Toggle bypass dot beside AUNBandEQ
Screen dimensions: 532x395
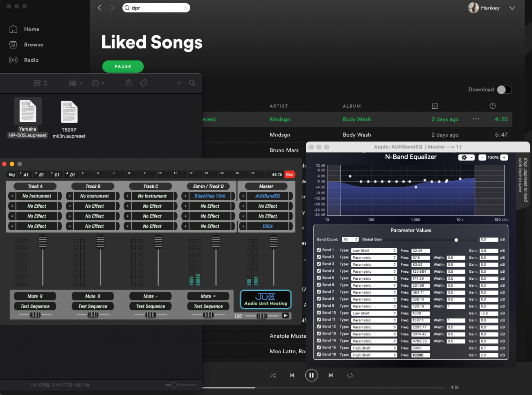pos(243,196)
